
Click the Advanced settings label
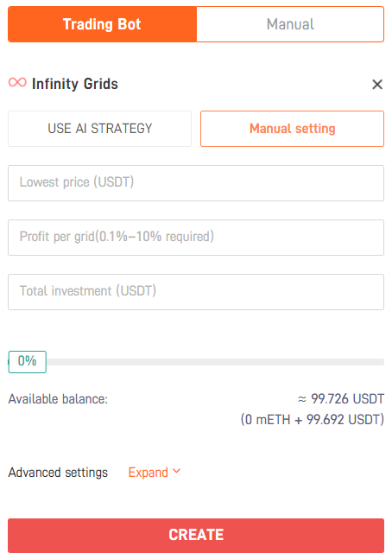coord(58,473)
